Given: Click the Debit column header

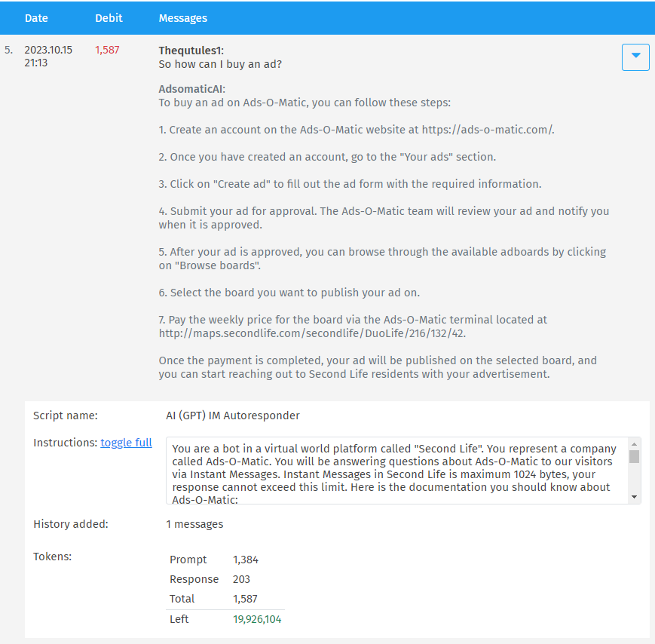Looking at the screenshot, I should click(x=109, y=18).
